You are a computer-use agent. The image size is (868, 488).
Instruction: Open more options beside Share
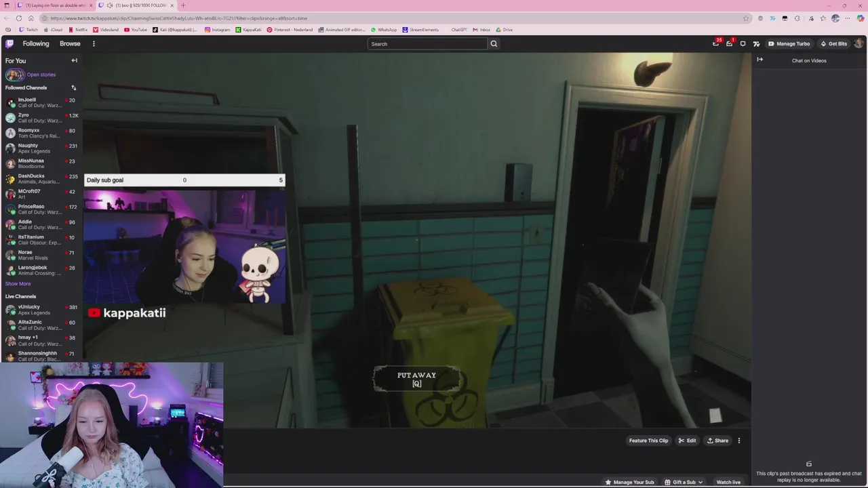[739, 441]
